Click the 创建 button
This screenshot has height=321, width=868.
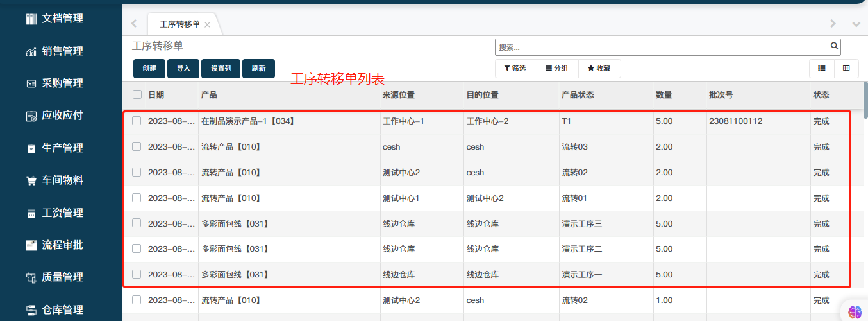[x=149, y=68]
